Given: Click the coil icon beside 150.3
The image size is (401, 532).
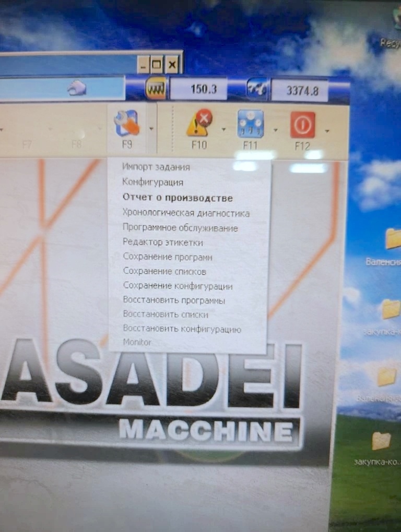Looking at the screenshot, I should coord(156,89).
